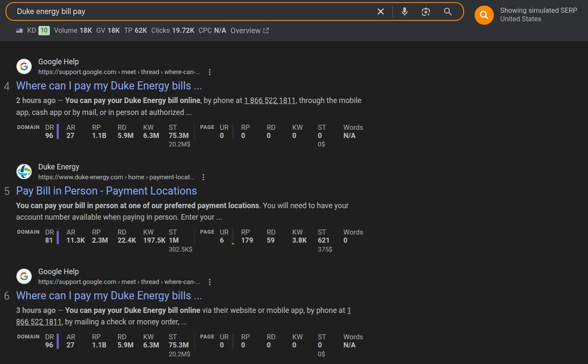Click KW 197.5K domain value in result 5
The width and height of the screenshot is (588, 364).
tap(154, 241)
